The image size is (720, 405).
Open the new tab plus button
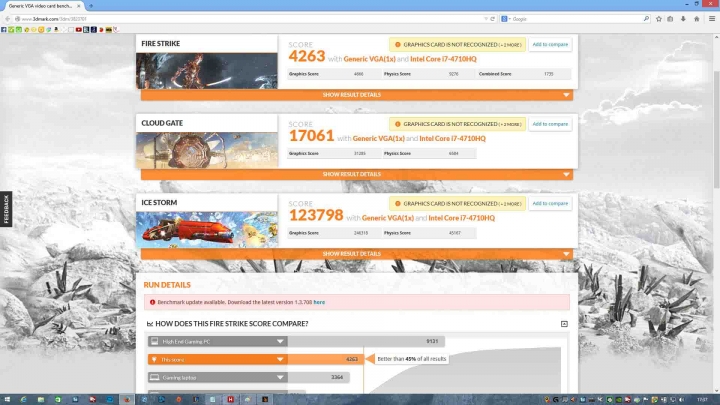90,6
